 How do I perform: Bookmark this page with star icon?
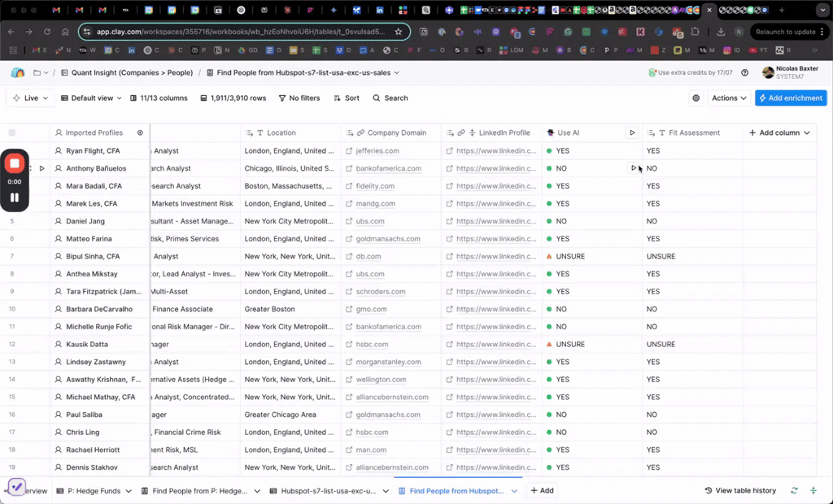coord(399,32)
